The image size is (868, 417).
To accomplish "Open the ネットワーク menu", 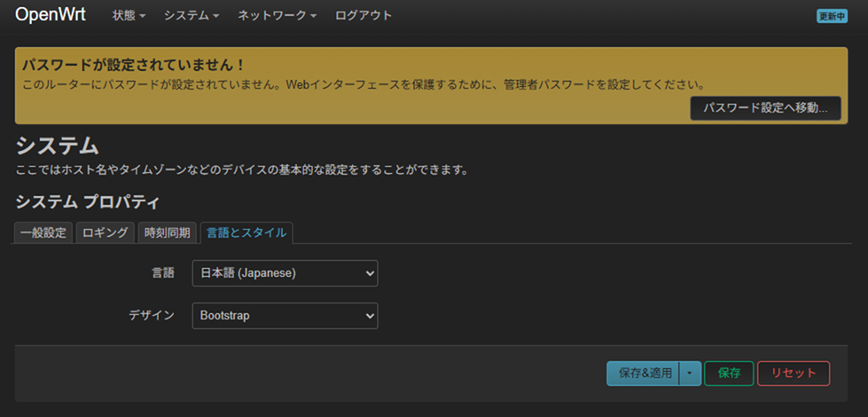I will 278,15.
